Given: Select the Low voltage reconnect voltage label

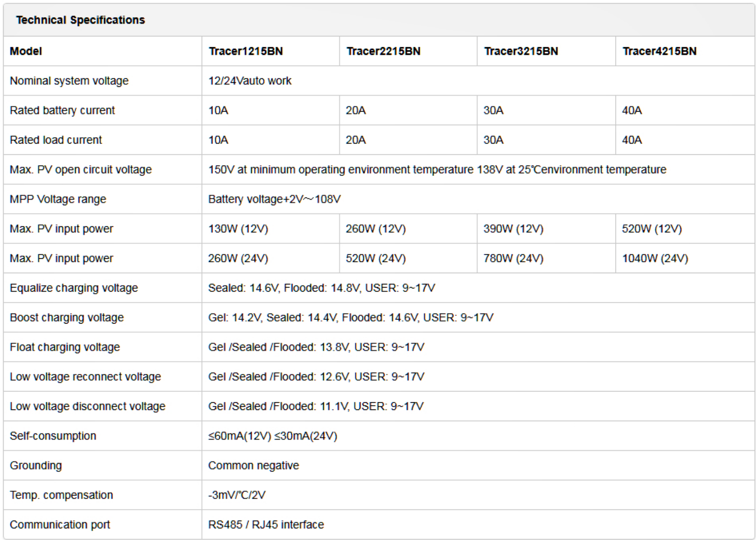Looking at the screenshot, I should click(x=86, y=377).
